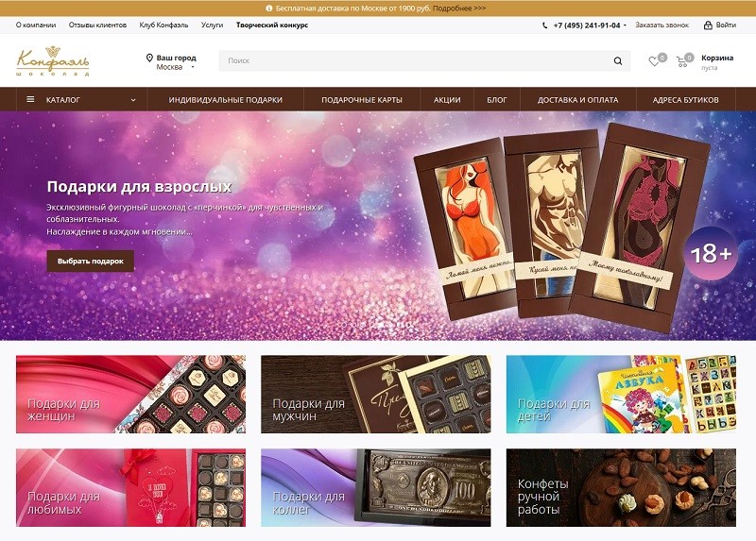This screenshot has height=541, width=756.
Task: Open the Подарки для детей tile
Action: click(621, 394)
